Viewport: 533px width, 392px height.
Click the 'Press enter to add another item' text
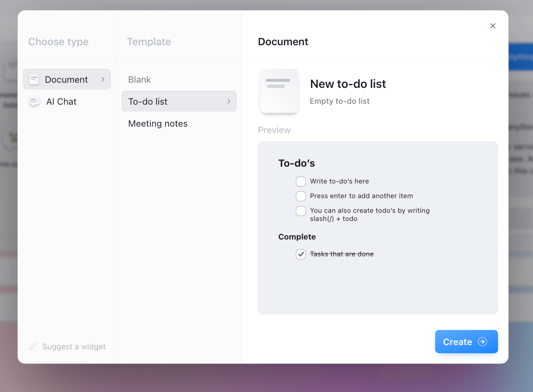click(362, 196)
